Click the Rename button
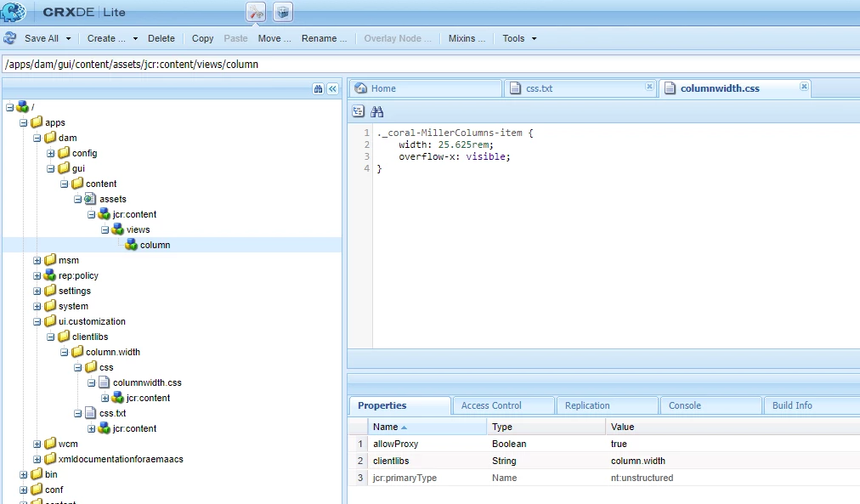 pos(324,38)
